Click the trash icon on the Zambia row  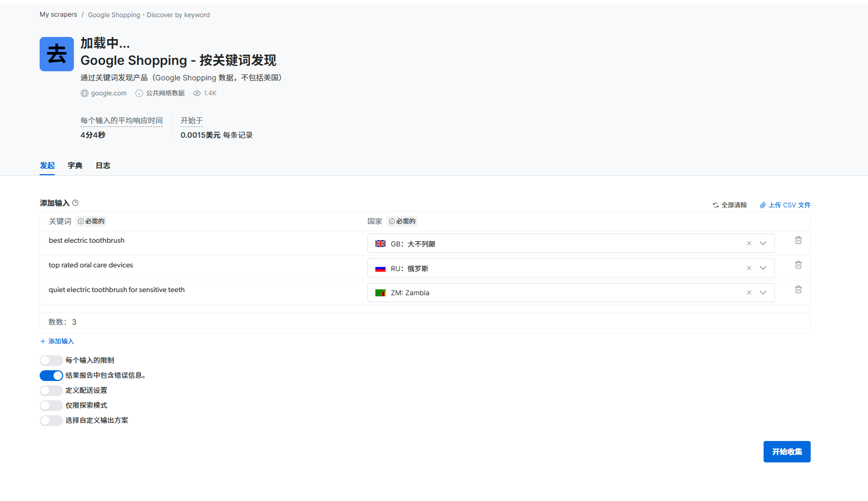(798, 289)
